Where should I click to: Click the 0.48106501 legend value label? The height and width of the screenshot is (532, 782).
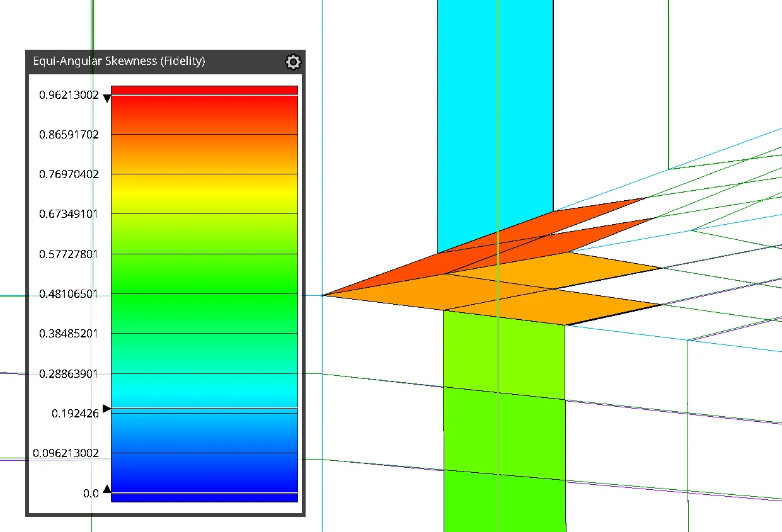click(x=69, y=294)
